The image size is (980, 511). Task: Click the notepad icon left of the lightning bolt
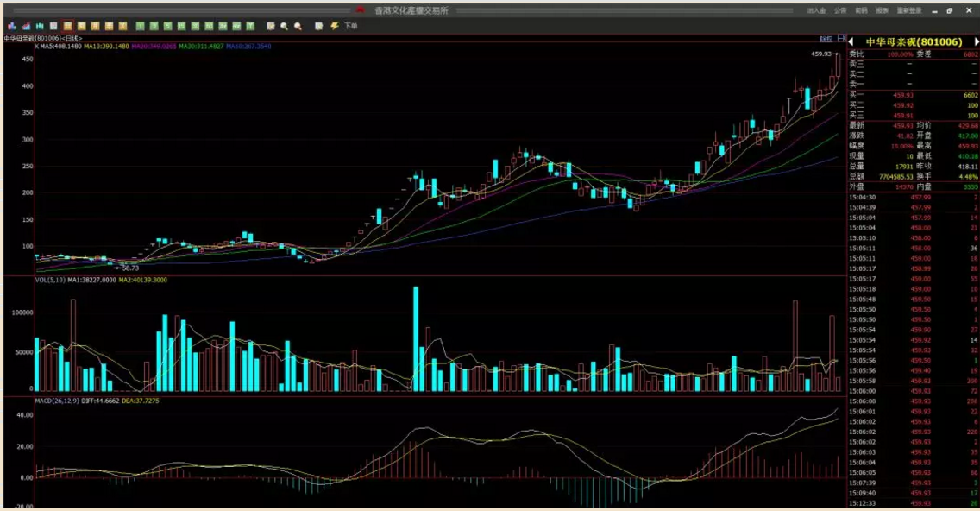318,26
